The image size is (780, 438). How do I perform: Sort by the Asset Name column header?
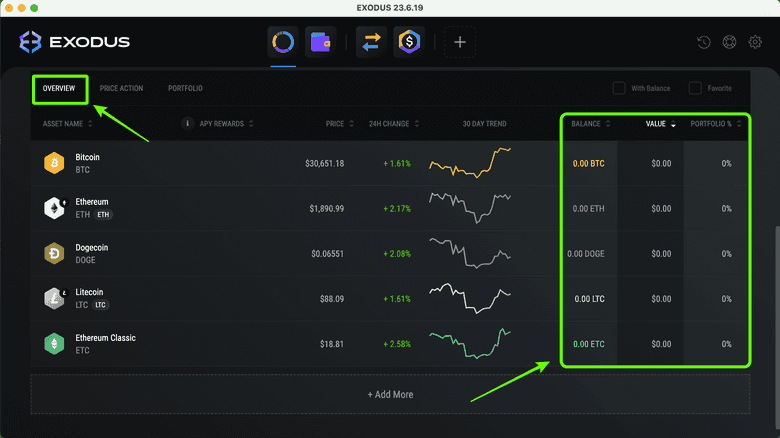[68, 124]
